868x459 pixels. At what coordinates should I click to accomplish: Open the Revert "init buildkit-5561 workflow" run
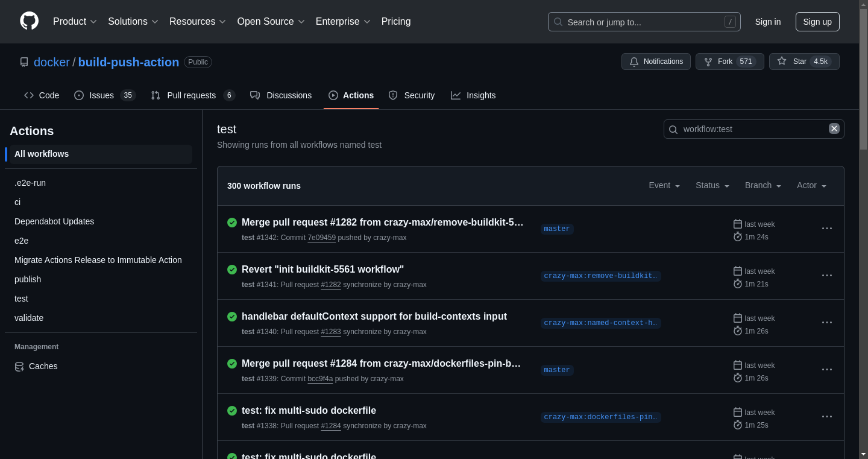pos(322,269)
